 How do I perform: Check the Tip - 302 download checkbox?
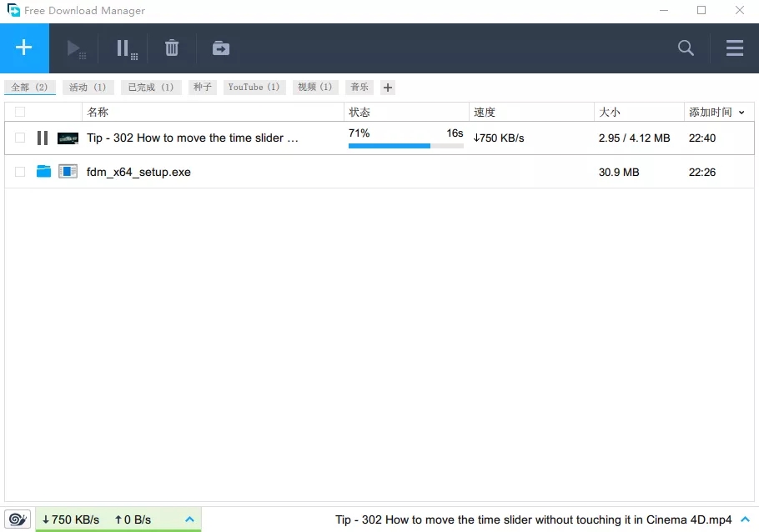pyautogui.click(x=20, y=138)
